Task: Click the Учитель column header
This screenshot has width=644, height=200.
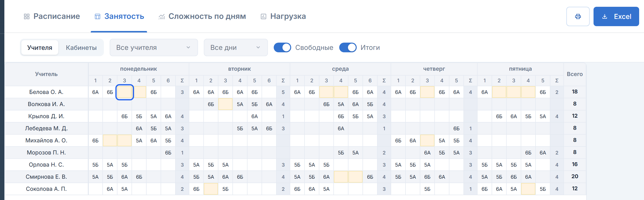Action: tap(46, 74)
